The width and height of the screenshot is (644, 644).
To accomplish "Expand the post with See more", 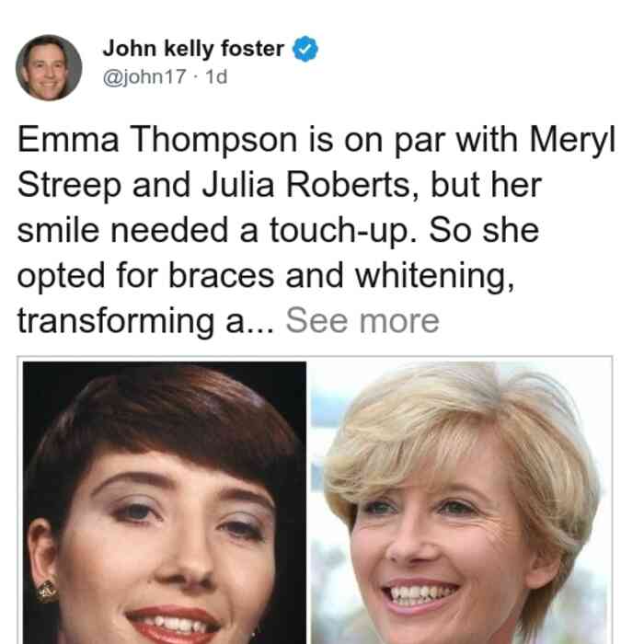I will pos(362,321).
